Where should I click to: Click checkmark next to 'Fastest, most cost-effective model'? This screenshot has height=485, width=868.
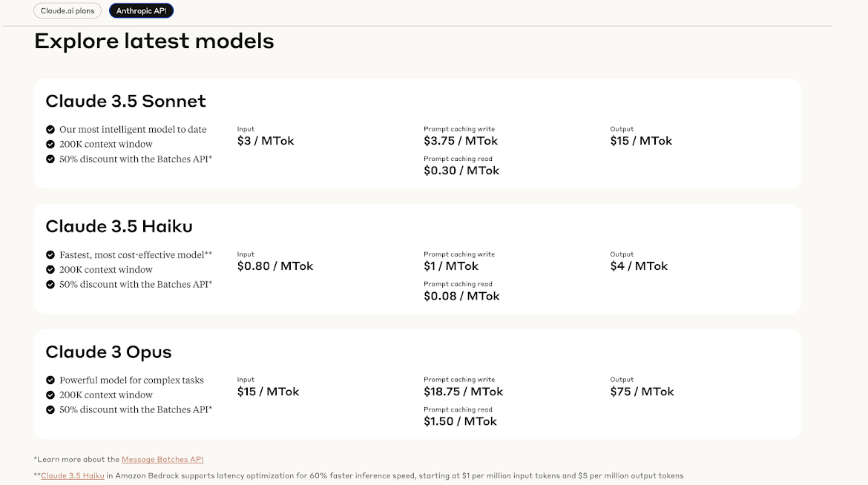click(50, 254)
